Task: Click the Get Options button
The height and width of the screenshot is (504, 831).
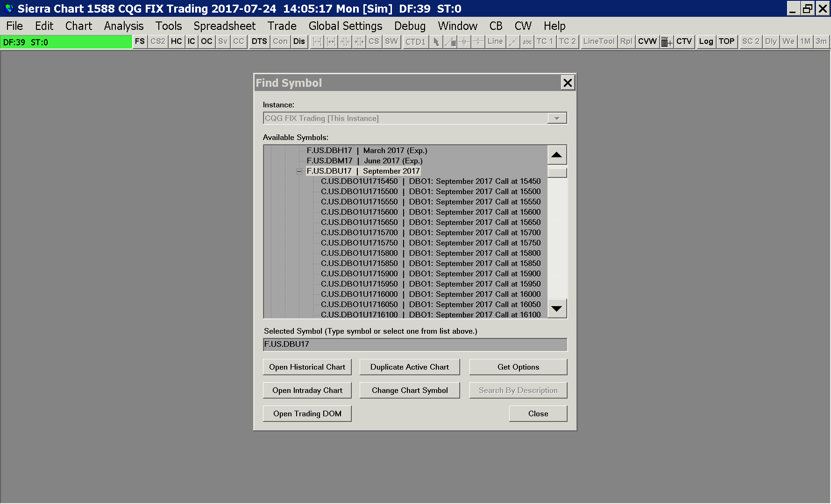Action: click(x=518, y=367)
